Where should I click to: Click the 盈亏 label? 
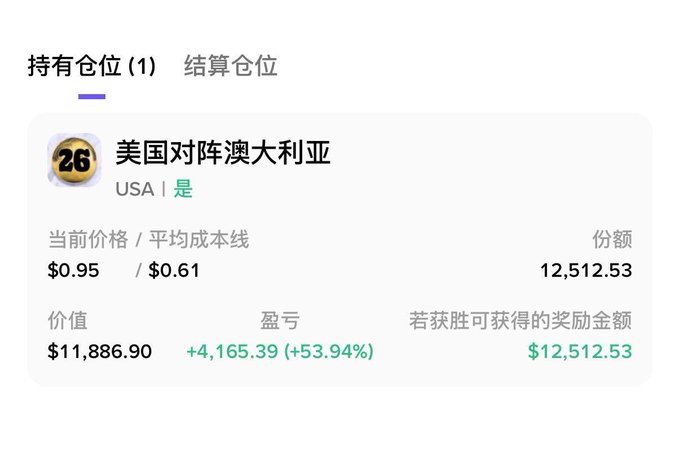pyautogui.click(x=280, y=321)
